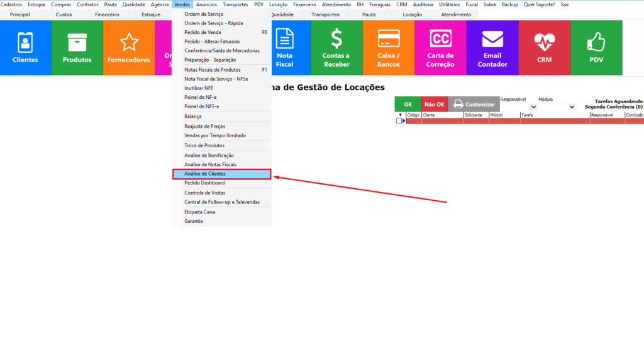Open the Nota Fiscal document tile

285,47
